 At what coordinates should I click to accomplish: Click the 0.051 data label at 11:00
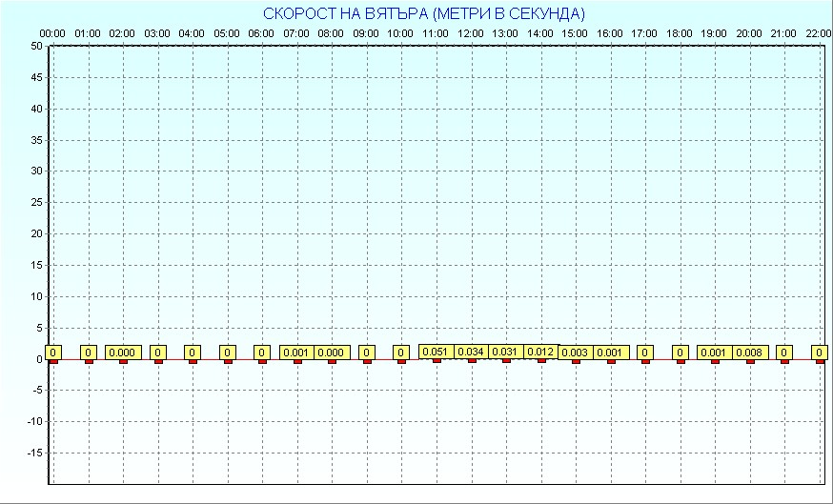pyautogui.click(x=436, y=352)
